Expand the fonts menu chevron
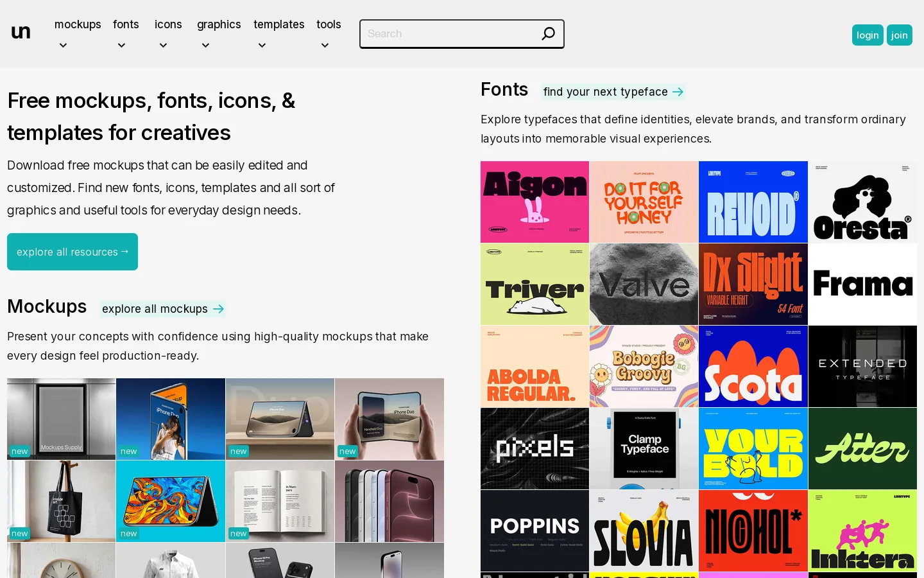 [x=121, y=46]
